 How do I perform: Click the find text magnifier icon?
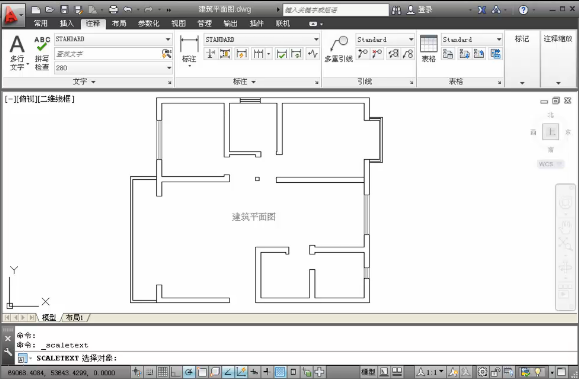point(167,54)
